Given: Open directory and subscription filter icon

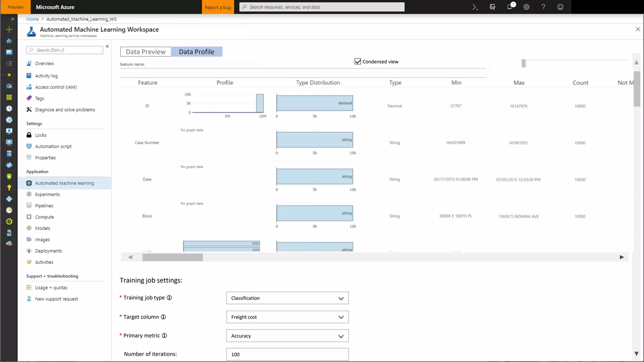Looking at the screenshot, I should click(x=492, y=7).
